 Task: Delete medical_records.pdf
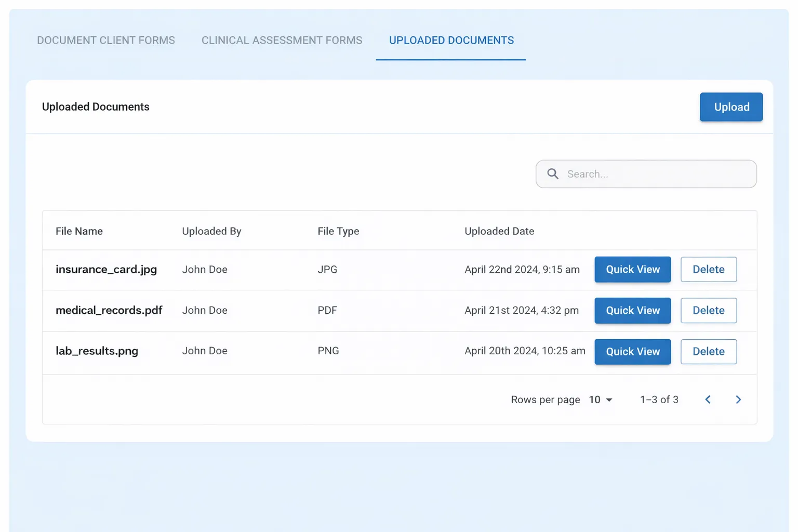[709, 311]
